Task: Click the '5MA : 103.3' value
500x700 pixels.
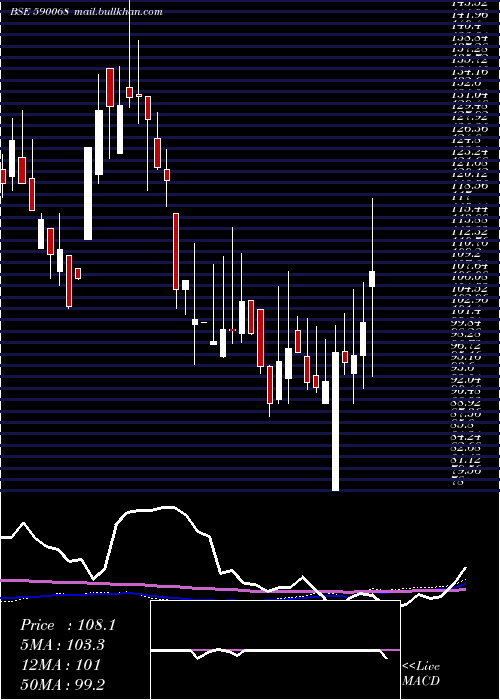Action: [x=62, y=645]
